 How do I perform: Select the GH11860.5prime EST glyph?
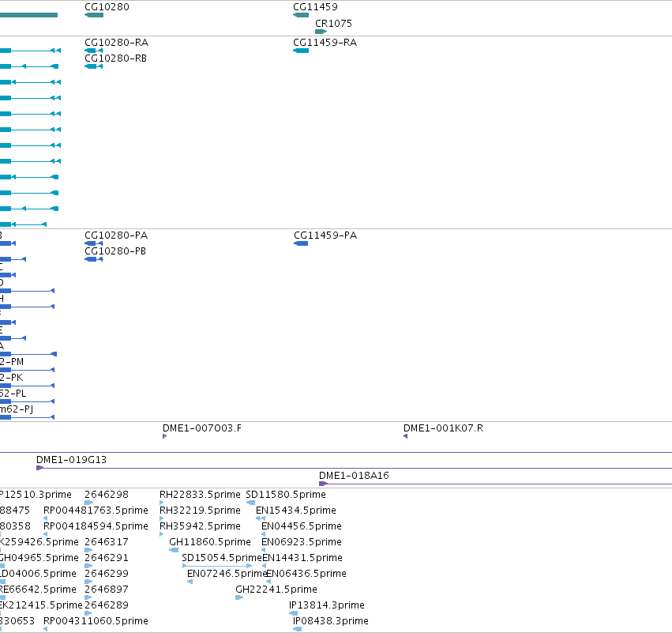click(174, 550)
